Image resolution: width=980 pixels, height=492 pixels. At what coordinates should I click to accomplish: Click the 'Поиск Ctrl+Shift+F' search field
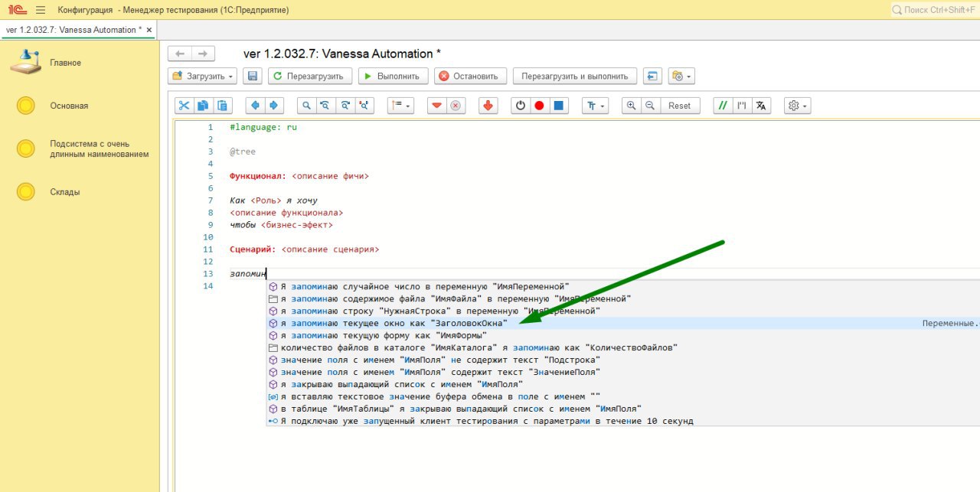coord(934,10)
